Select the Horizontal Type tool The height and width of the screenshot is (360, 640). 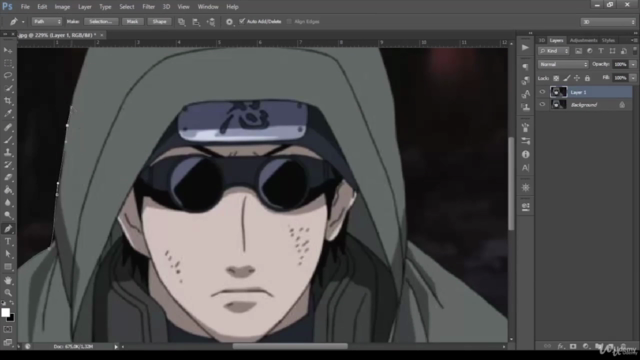(x=8, y=241)
